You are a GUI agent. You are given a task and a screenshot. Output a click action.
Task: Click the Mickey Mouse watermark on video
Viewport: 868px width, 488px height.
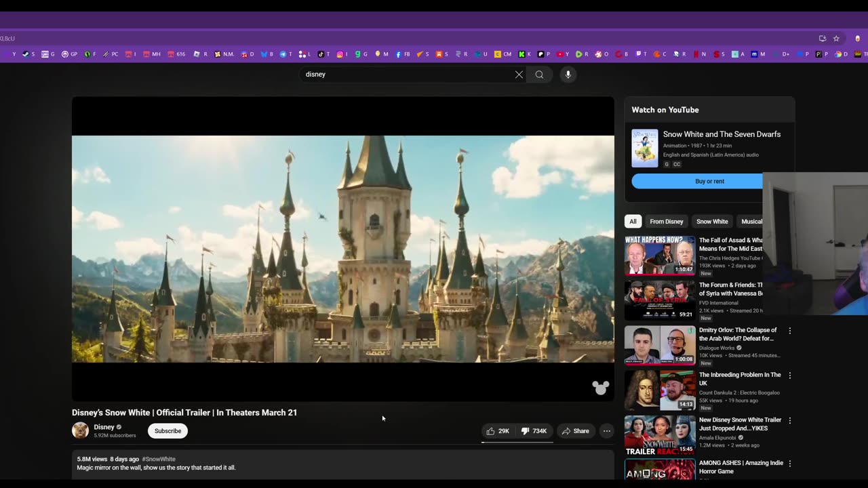[600, 387]
